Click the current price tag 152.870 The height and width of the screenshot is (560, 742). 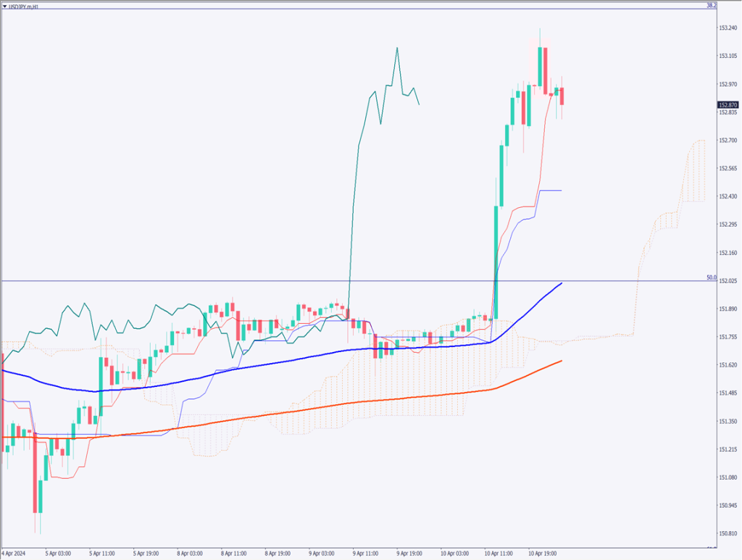pos(728,104)
